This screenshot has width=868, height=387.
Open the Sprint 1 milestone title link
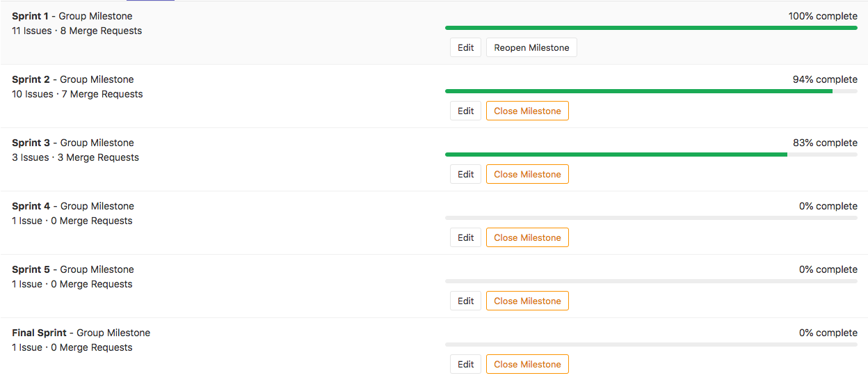(x=31, y=16)
